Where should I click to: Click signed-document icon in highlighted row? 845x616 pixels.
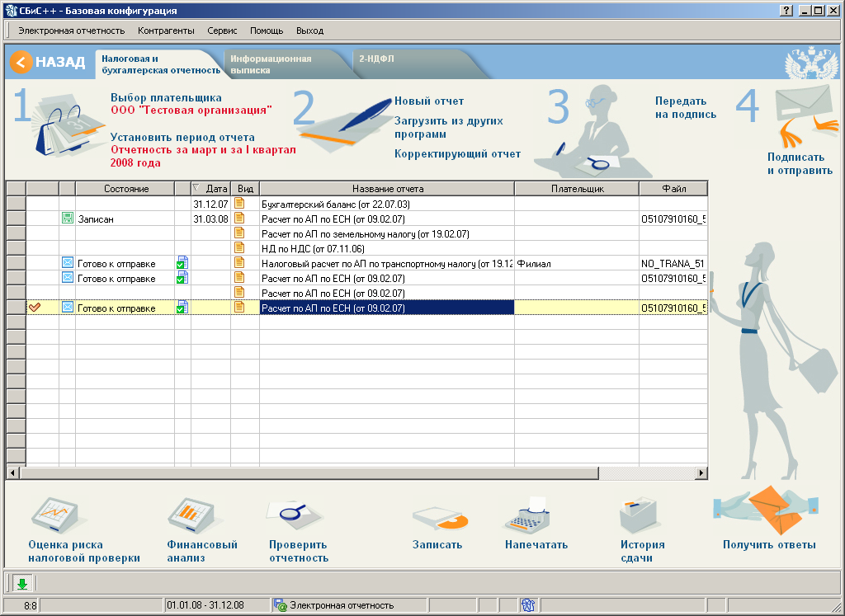(x=182, y=308)
